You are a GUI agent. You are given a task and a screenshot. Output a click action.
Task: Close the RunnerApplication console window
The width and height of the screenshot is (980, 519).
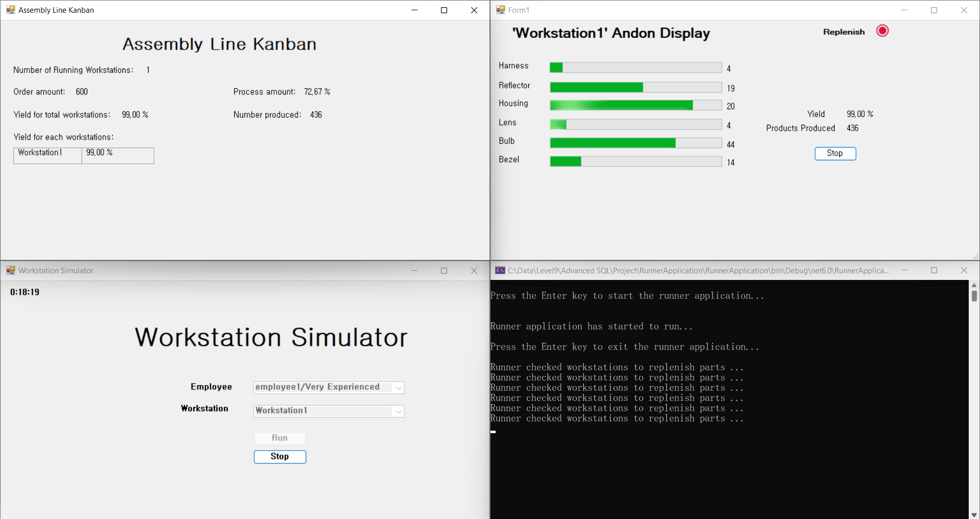pyautogui.click(x=964, y=271)
